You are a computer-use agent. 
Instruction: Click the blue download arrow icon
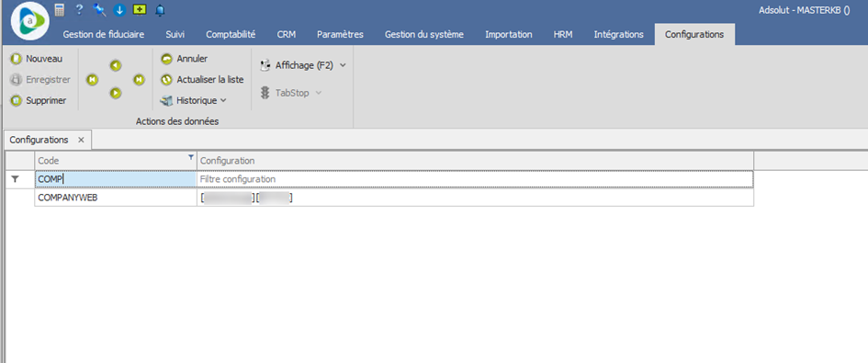(x=119, y=10)
